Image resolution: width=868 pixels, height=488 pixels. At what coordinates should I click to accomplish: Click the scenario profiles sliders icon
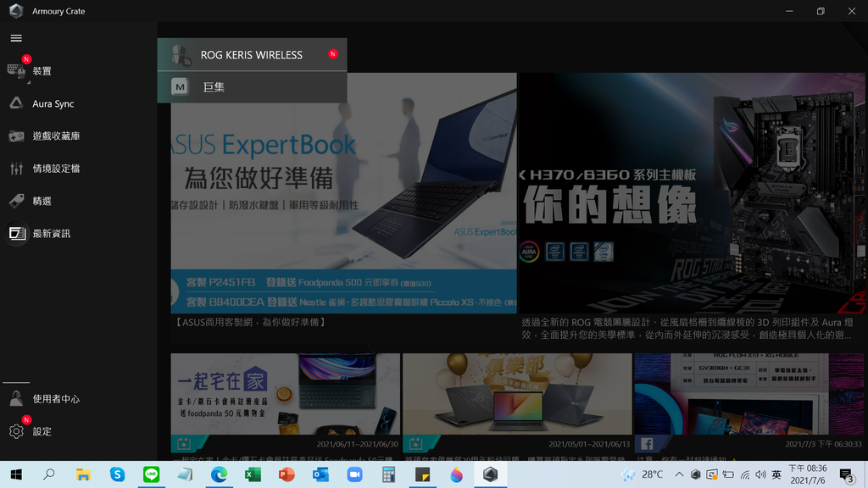pyautogui.click(x=16, y=169)
